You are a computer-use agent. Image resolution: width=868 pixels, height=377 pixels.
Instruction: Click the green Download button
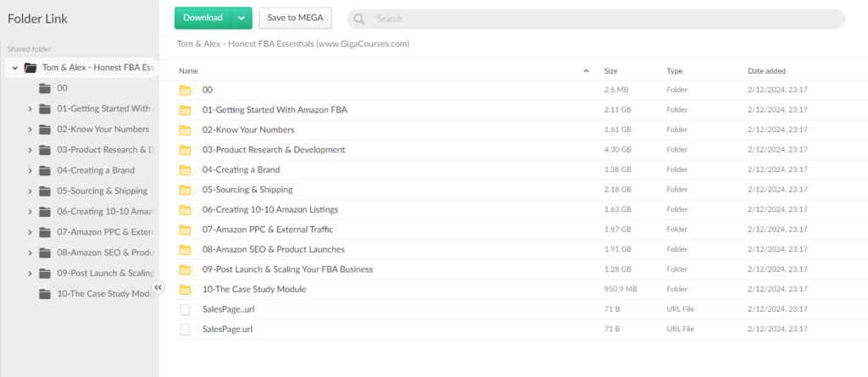pos(203,18)
